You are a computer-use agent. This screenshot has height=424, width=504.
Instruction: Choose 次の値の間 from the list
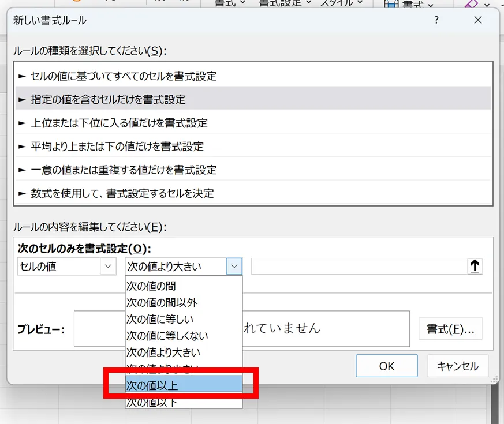151,286
